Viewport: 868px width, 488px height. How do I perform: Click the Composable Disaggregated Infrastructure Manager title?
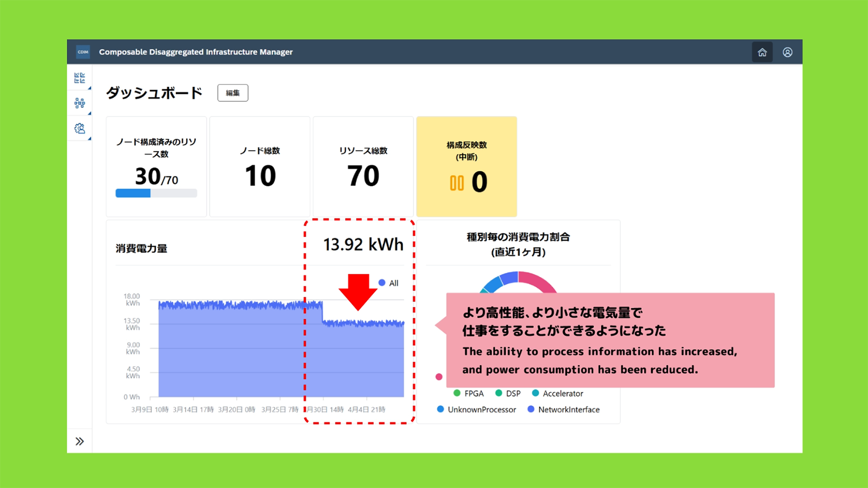(x=195, y=52)
